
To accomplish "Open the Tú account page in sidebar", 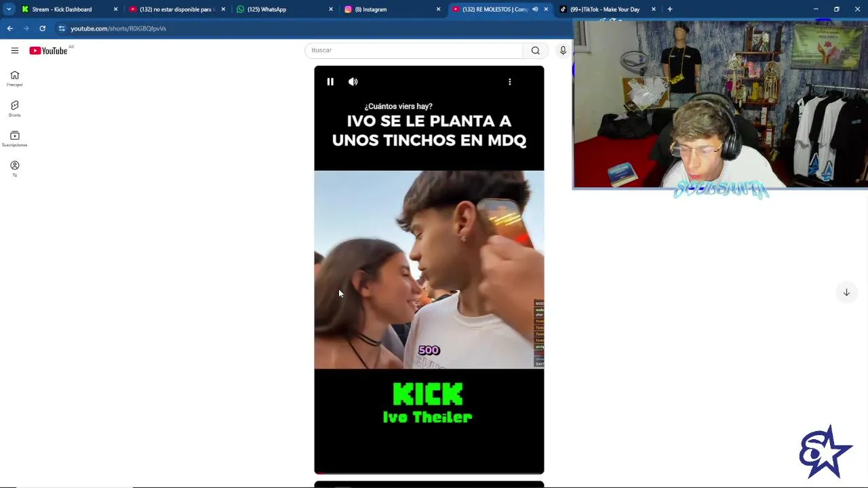I will click(x=14, y=169).
